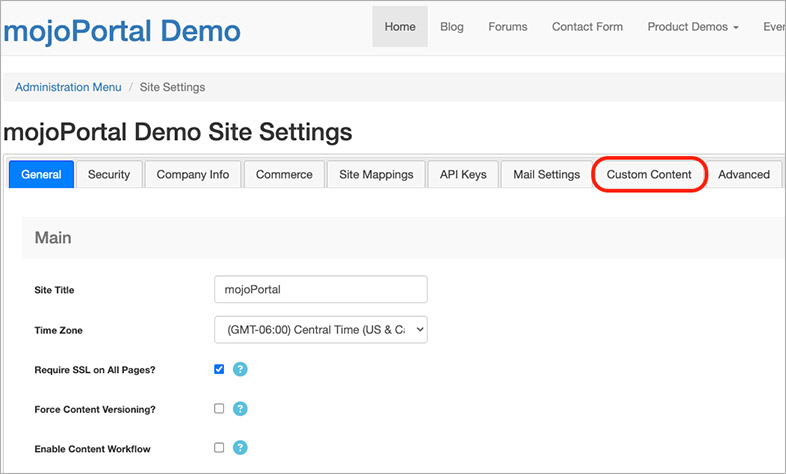Uncheck Require SSL on All Pages
Image resolution: width=786 pixels, height=474 pixels.
(x=219, y=369)
